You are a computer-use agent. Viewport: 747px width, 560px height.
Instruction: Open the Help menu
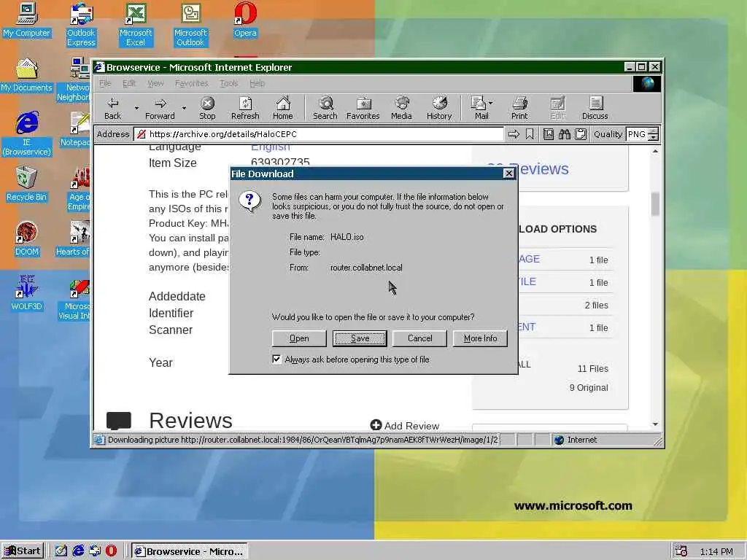coord(258,83)
